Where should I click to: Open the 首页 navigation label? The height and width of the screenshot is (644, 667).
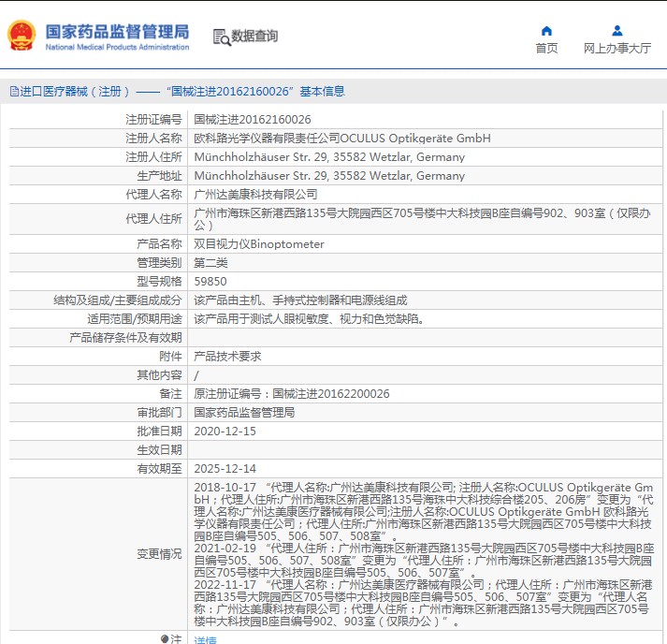coord(546,48)
